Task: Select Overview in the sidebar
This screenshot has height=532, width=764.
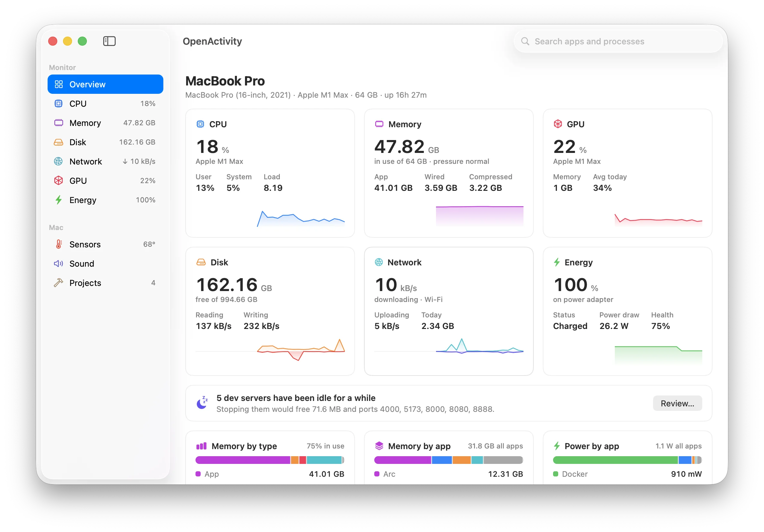Action: point(105,84)
